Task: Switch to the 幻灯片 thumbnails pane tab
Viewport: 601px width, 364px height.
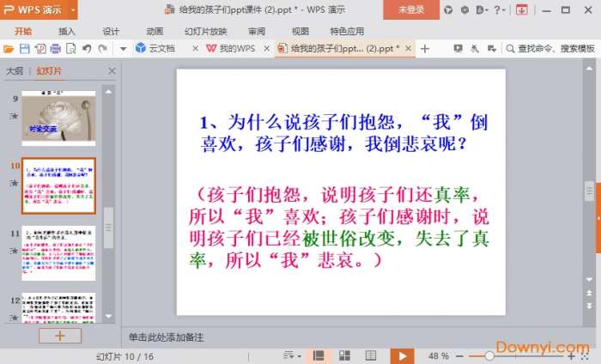Action: tap(49, 71)
